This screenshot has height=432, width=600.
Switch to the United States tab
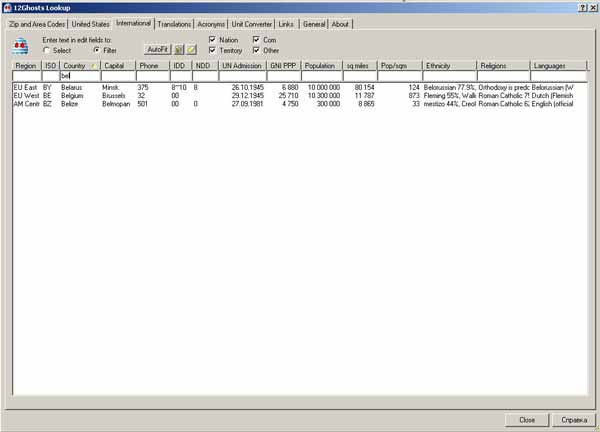click(91, 24)
